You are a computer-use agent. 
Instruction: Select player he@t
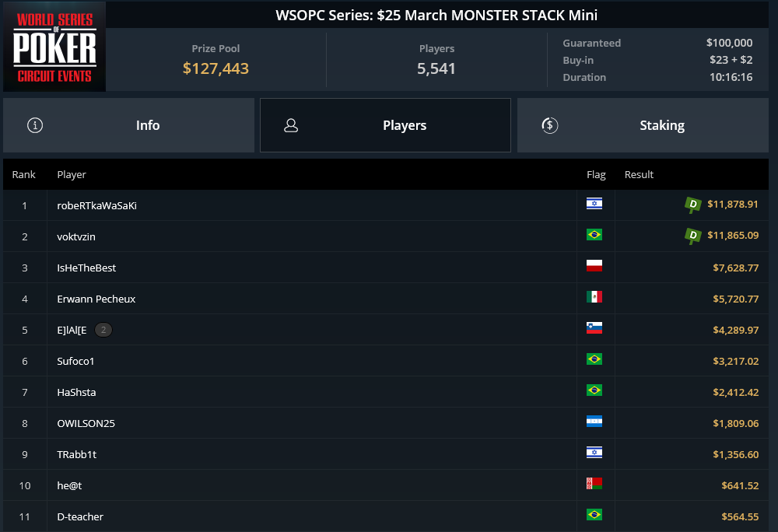pyautogui.click(x=69, y=486)
